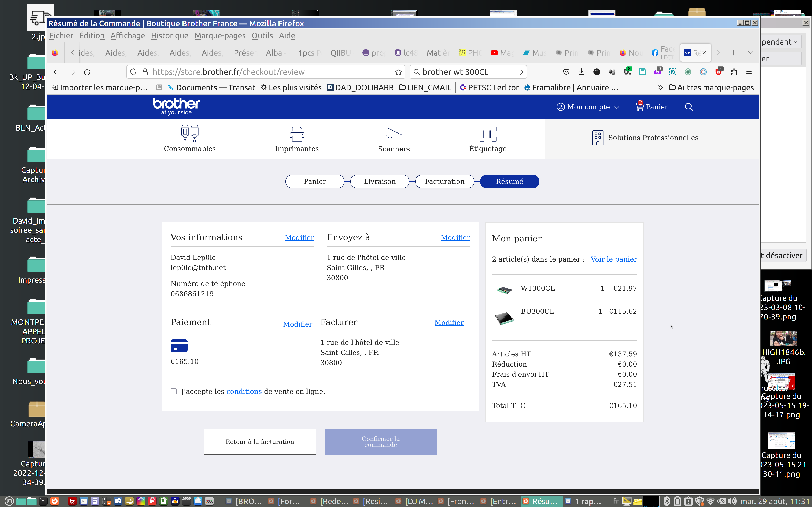Screen dimensions: 812x507
Task: Follow the Voir le panier link
Action: 613,259
